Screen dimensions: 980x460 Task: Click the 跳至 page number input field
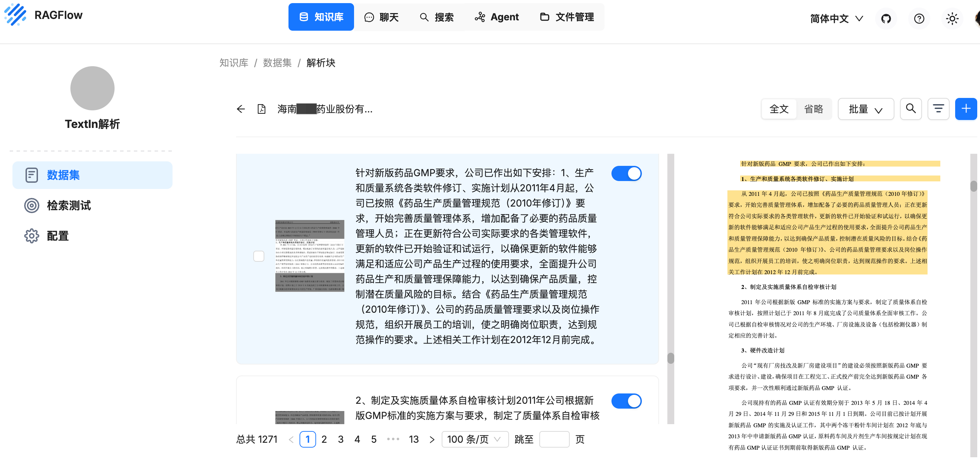click(x=554, y=439)
